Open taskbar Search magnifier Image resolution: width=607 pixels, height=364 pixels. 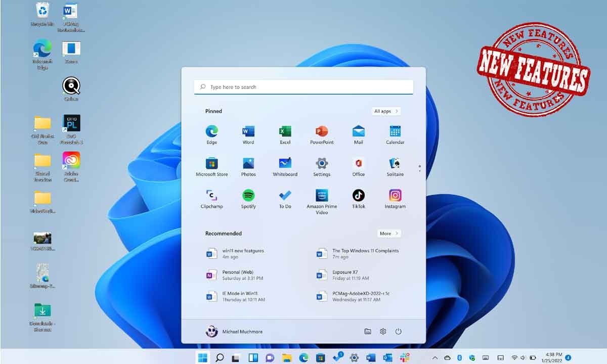pos(220,357)
